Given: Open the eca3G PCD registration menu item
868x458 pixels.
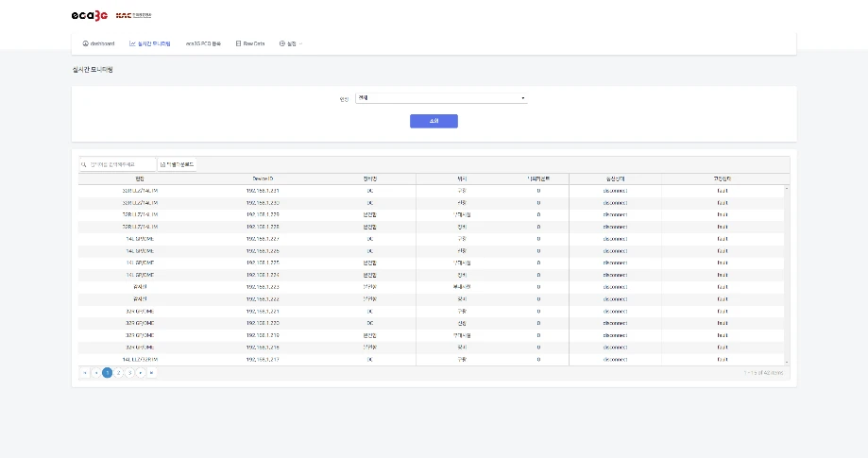Looking at the screenshot, I should (203, 43).
